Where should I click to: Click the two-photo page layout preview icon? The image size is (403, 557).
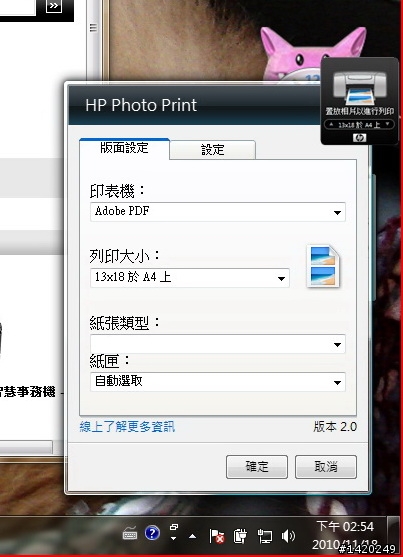point(323,266)
